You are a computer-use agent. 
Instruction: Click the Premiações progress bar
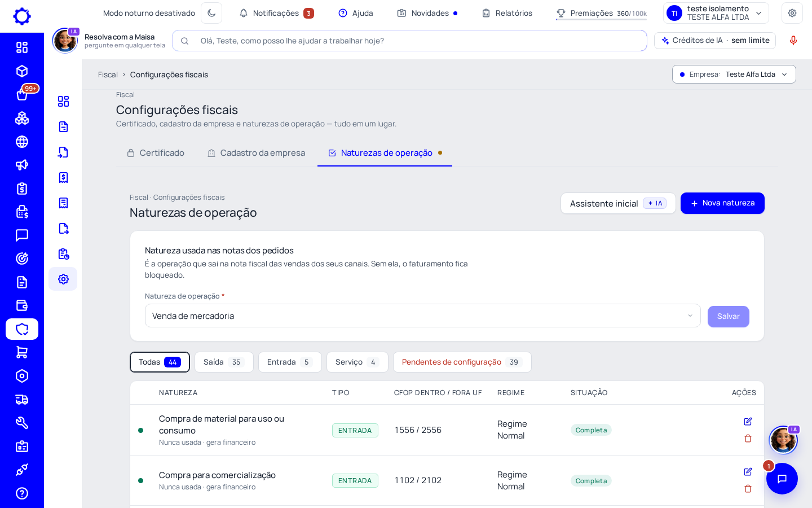601,19
